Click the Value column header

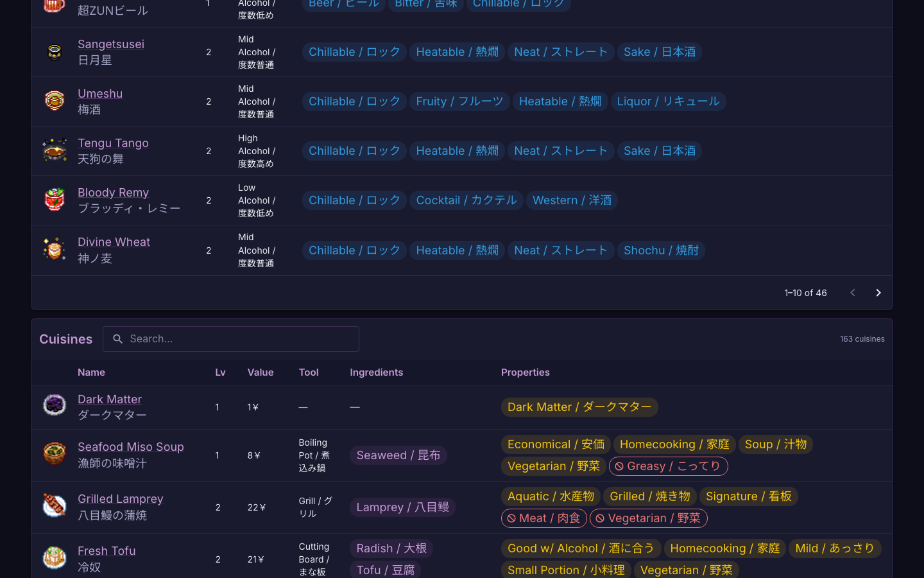(261, 372)
